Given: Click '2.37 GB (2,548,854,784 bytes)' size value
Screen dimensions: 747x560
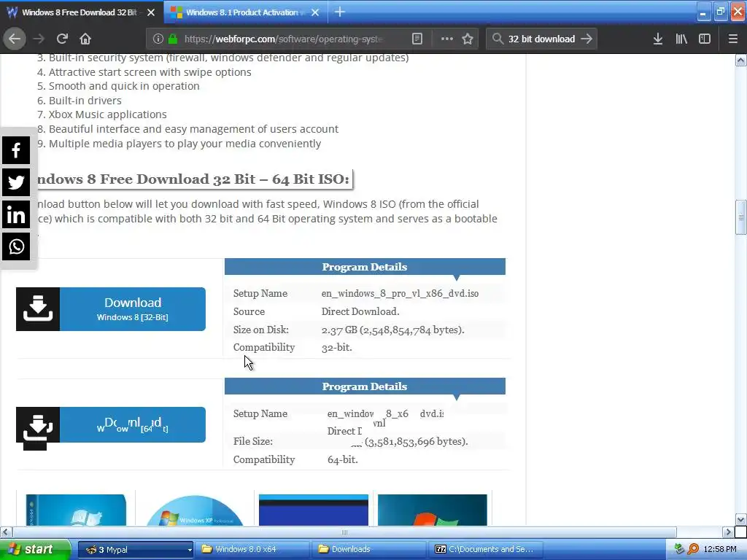Looking at the screenshot, I should coord(392,330).
